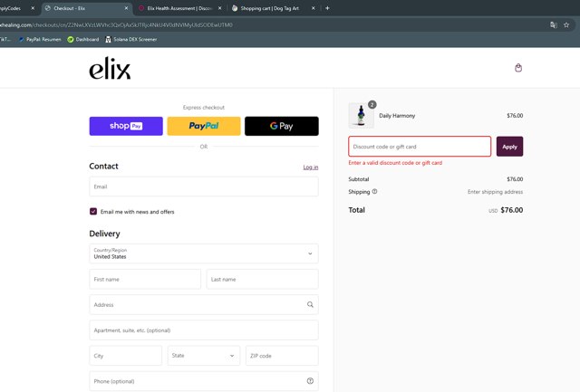Screen dimensions: 580x392
Task: Show shipping info help icon
Action: (374, 191)
